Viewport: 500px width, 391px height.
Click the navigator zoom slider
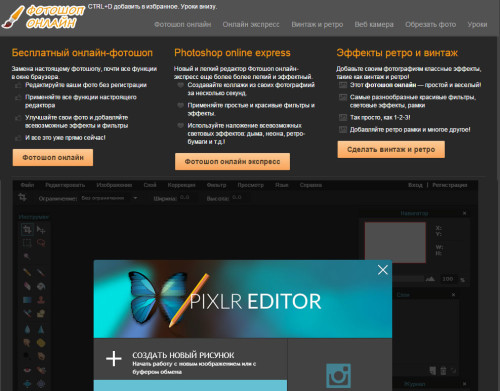point(408,279)
